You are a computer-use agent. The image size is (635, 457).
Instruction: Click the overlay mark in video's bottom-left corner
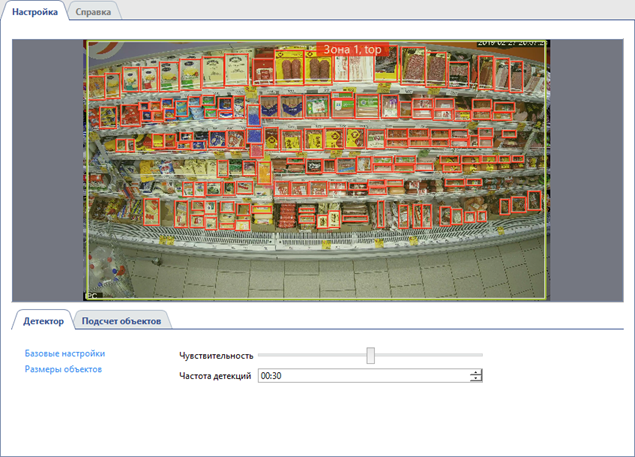[93, 295]
